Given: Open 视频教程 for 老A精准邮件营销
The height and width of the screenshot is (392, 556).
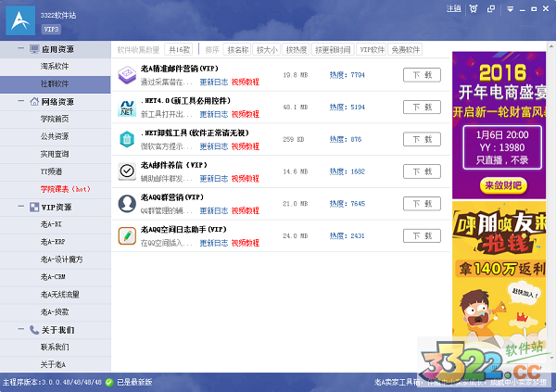Looking at the screenshot, I should tap(246, 82).
